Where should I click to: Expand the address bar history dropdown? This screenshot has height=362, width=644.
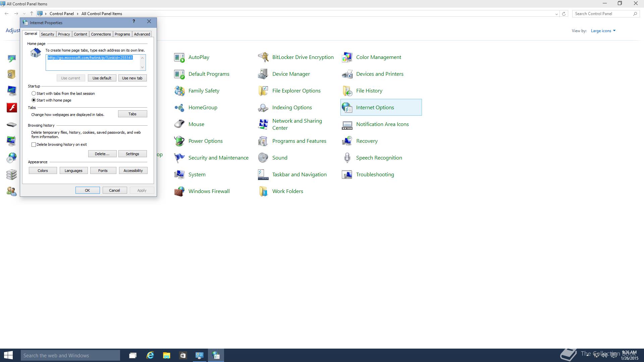556,14
